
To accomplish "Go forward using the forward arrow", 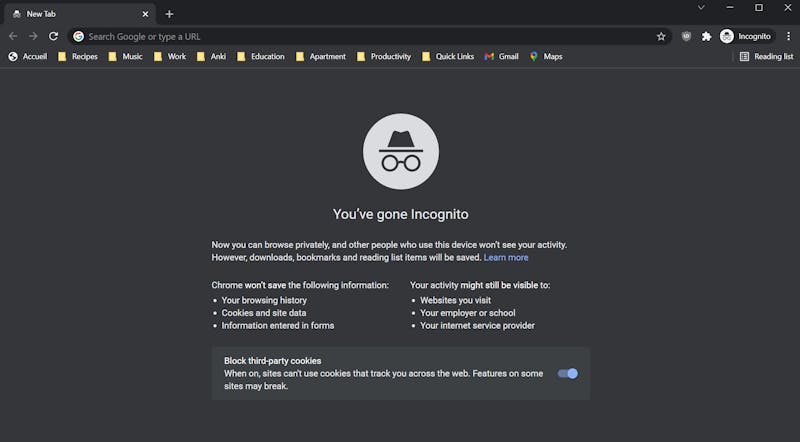I will (33, 36).
